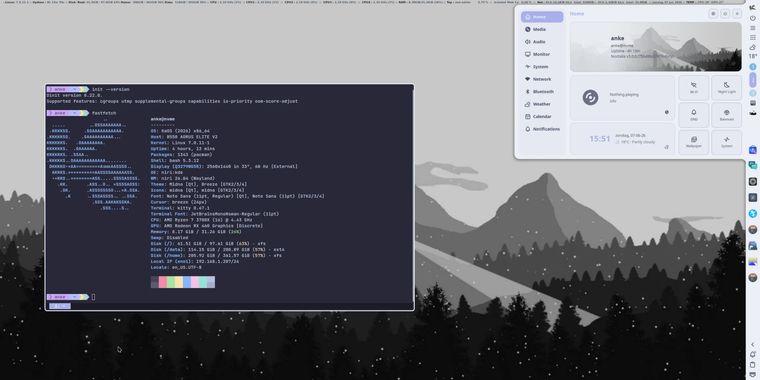The height and width of the screenshot is (380, 760).
Task: Open the Wallpaper quick tile
Action: pyautogui.click(x=694, y=142)
